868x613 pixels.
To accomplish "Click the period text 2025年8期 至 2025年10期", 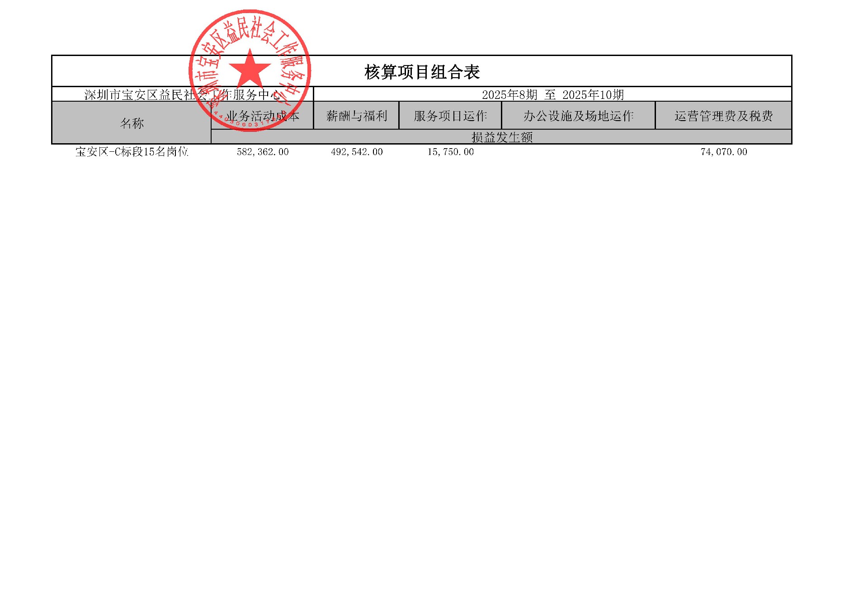I will pyautogui.click(x=552, y=94).
